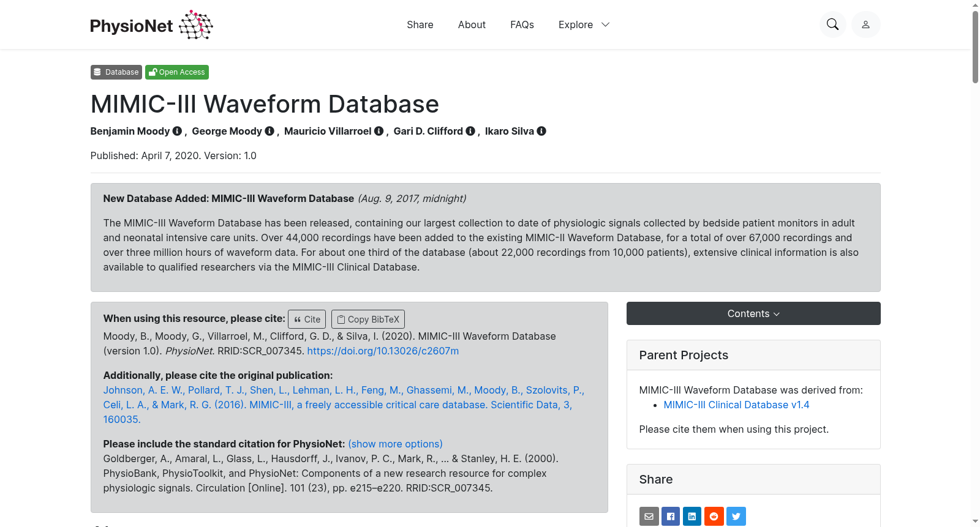The height and width of the screenshot is (527, 980).
Task: Open the search magnifier icon
Action: (833, 24)
